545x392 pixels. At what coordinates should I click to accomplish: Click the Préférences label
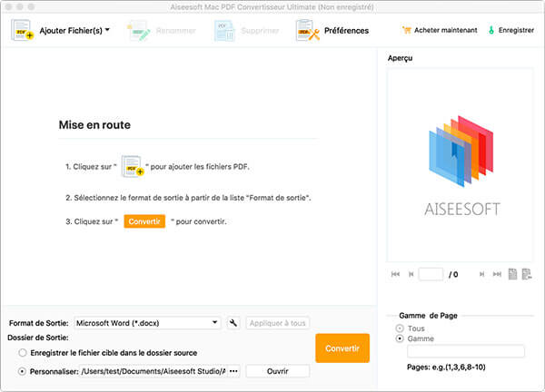346,31
